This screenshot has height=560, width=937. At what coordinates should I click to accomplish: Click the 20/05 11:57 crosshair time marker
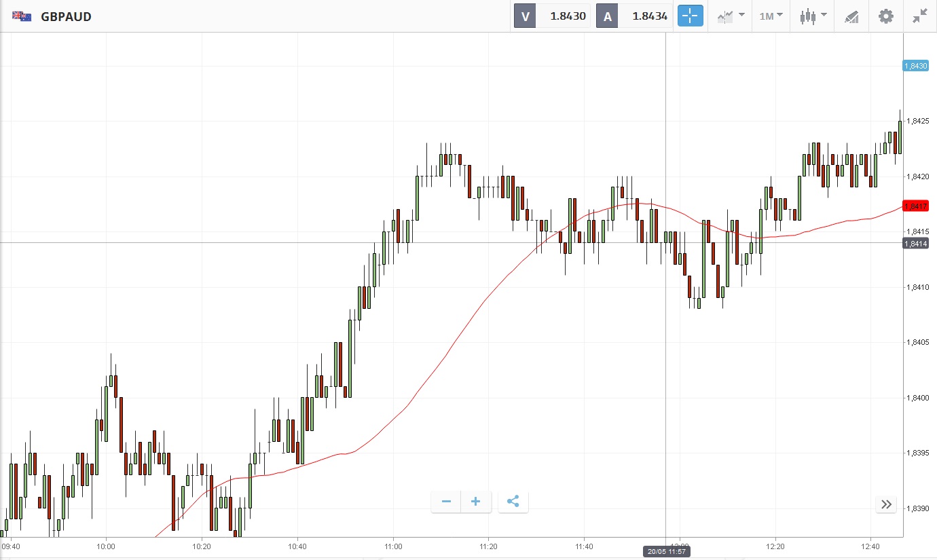666,552
